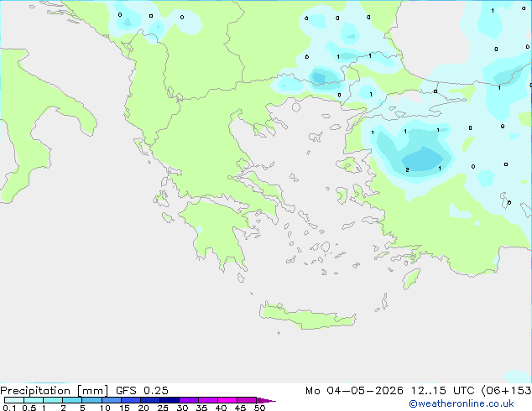Click the legend scale label '30'
Image resolution: width=532 pixels, height=411 pixels.
tap(182, 408)
